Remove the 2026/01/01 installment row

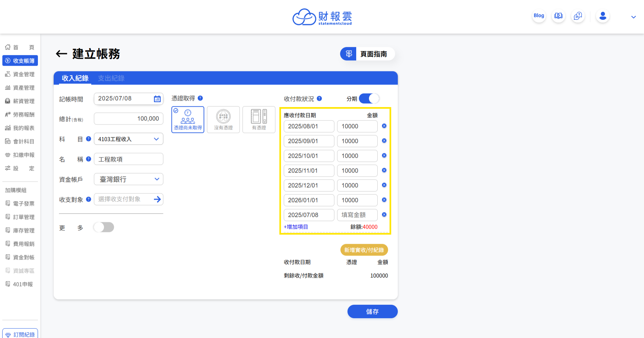[x=384, y=200]
